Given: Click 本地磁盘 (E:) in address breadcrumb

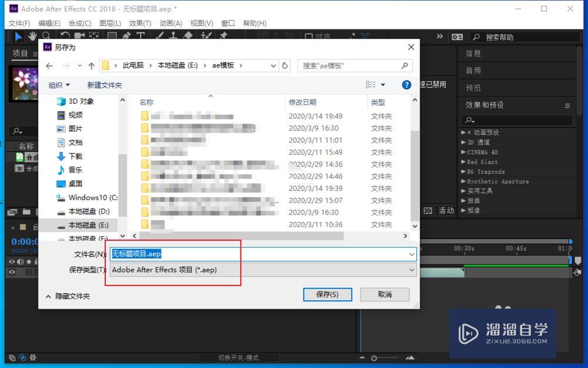Looking at the screenshot, I should pos(178,65).
